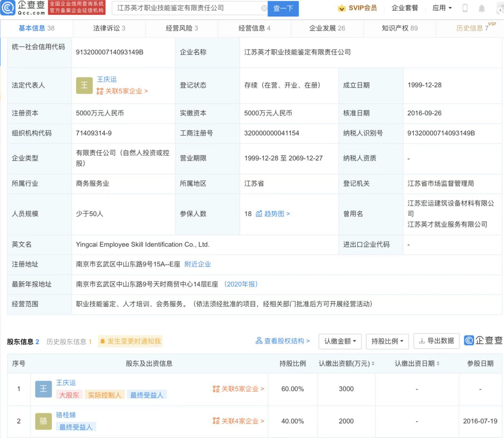Click the 实际控制人 tag

(x=104, y=395)
